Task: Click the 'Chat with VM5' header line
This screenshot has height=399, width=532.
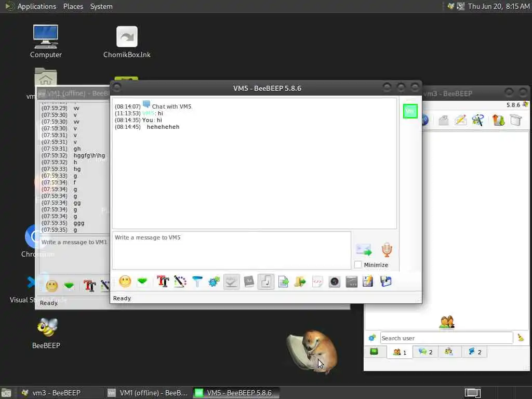Action: tap(171, 107)
